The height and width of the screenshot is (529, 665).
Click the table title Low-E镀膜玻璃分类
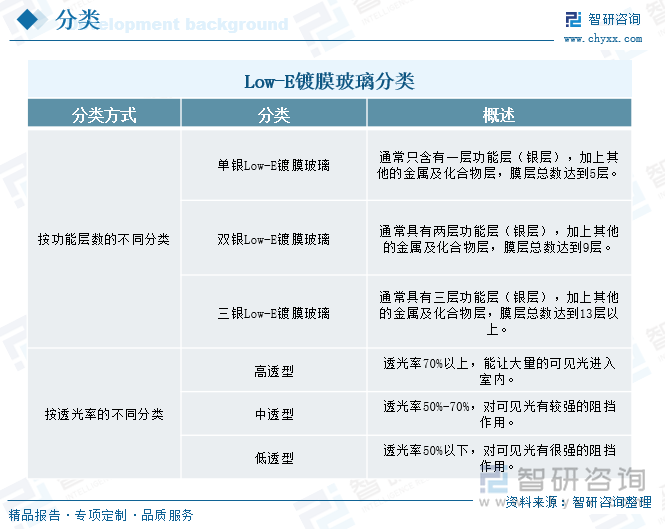(330, 81)
